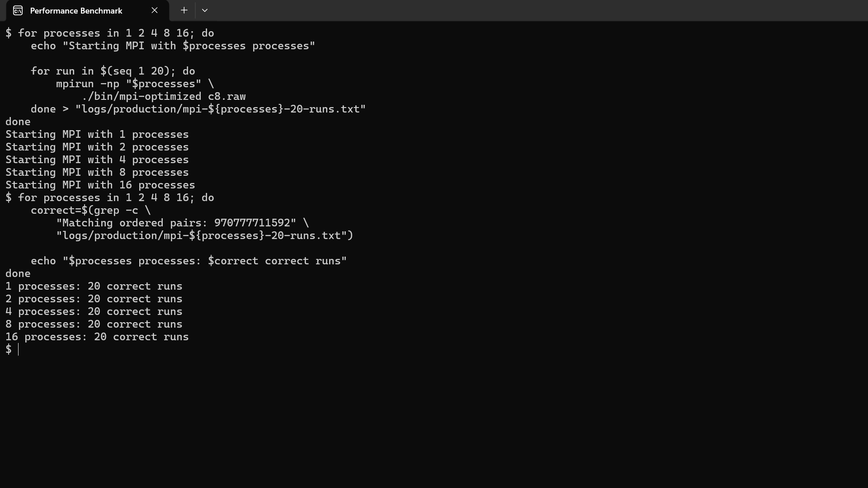Open a new terminal tab with plus button
Image resolution: width=868 pixels, height=488 pixels.
[x=184, y=10]
